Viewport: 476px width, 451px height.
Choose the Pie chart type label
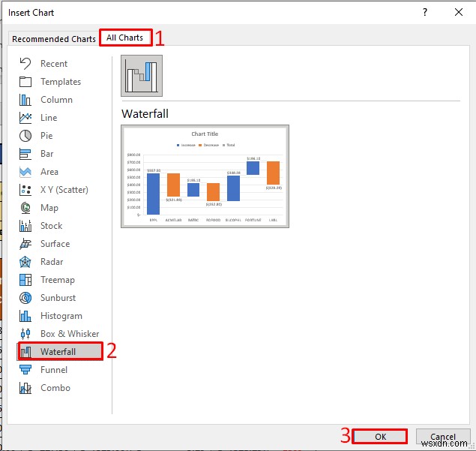pyautogui.click(x=46, y=136)
